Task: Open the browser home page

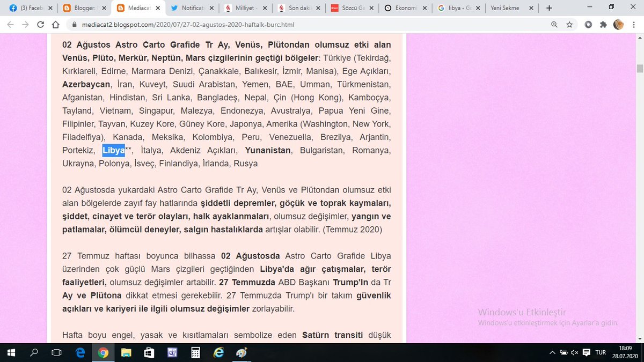Action: 56,25
